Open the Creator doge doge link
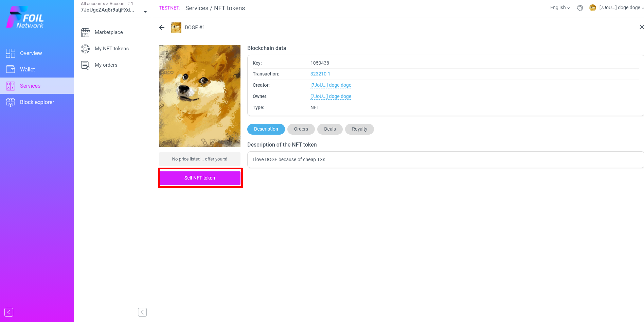Screen dimensions: 644x322 [331, 85]
